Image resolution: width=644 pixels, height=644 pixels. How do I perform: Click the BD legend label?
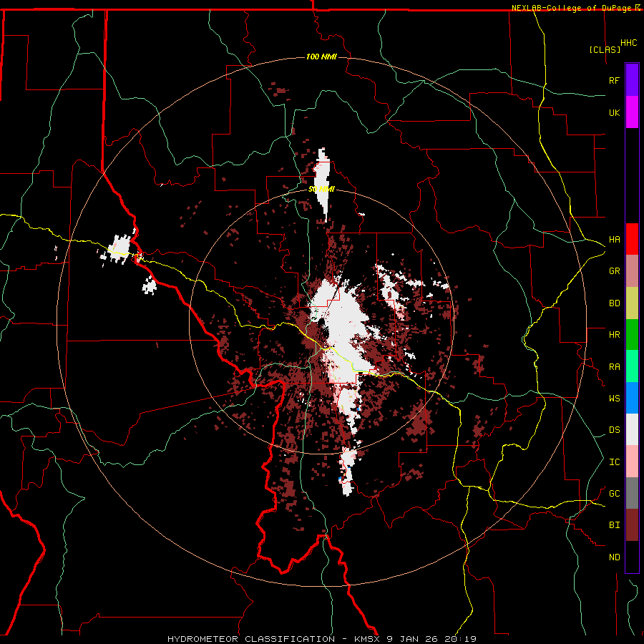(x=614, y=303)
